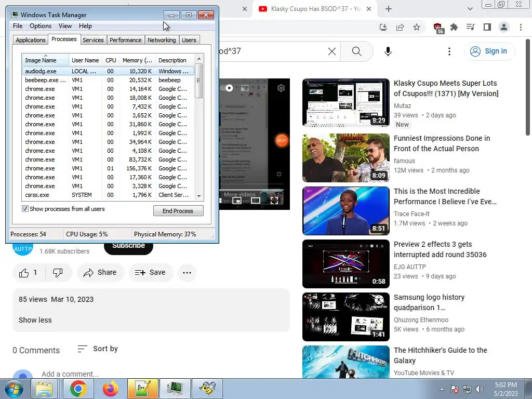Switch video player to theater mode
Image resolution: width=532 pixels, height=399 pixels.
click(x=256, y=200)
